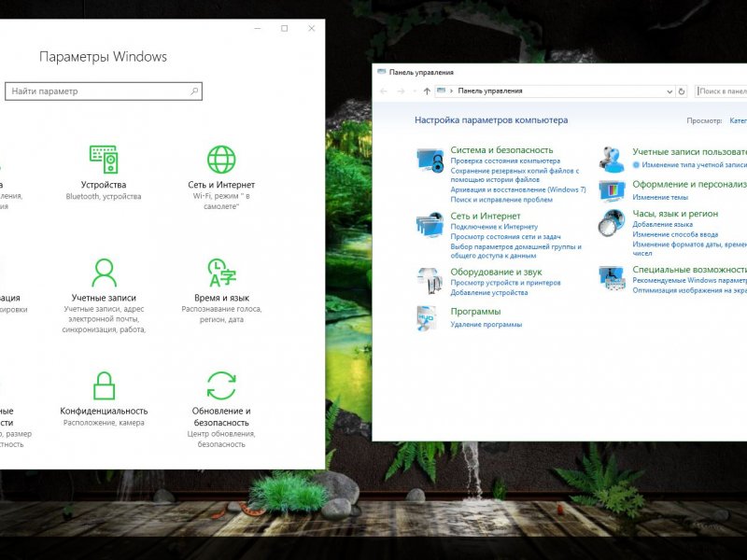The width and height of the screenshot is (747, 560).
Task: Open the Оборудование и звук heading link
Action: coord(497,273)
